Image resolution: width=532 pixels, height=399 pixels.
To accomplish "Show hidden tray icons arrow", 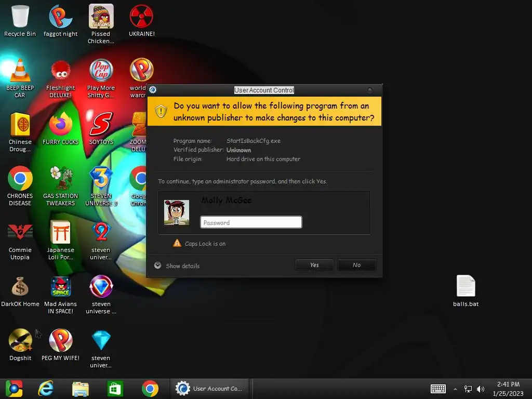I will click(455, 389).
